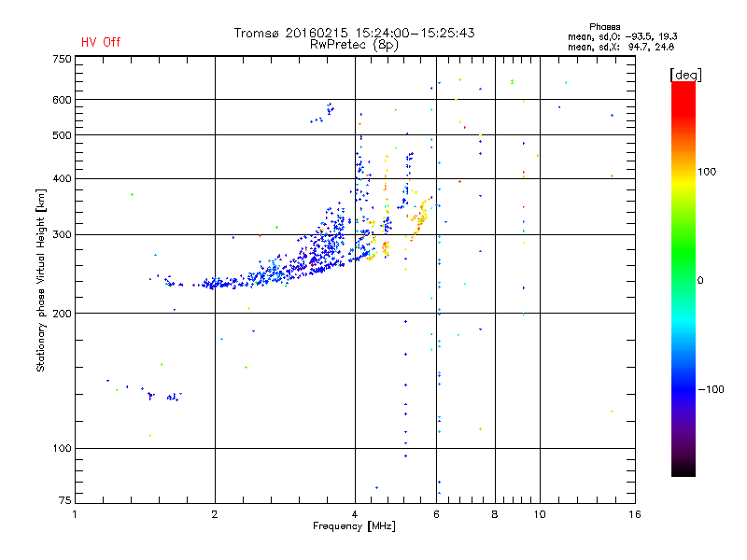Screen dimensions: 747x560
Task: Click the x-axis tick label '8'
Action: [x=495, y=514]
